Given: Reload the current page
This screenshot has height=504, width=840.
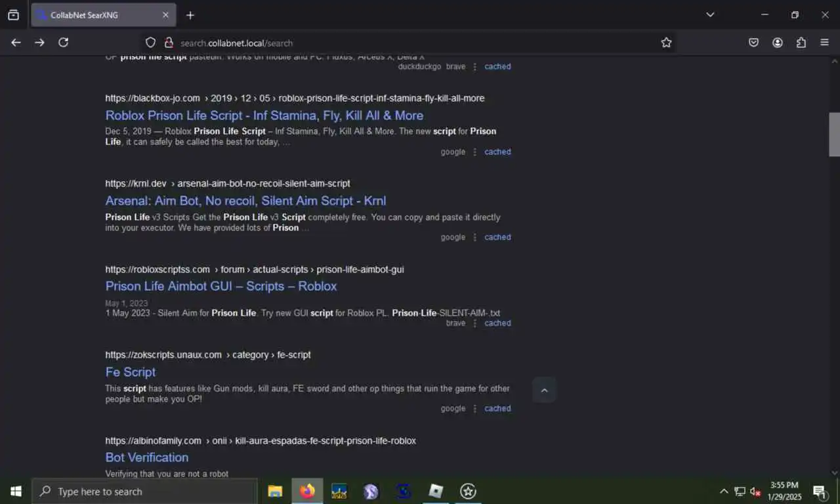Looking at the screenshot, I should pyautogui.click(x=63, y=43).
